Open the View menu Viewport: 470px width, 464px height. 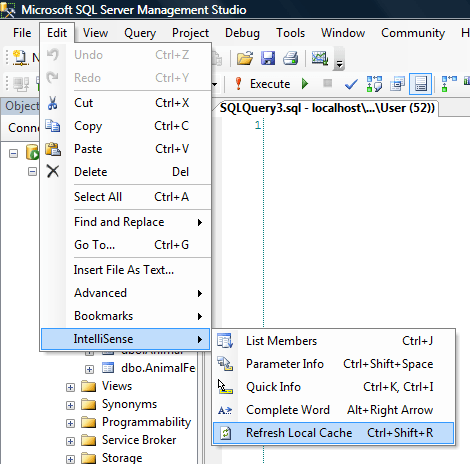(95, 33)
